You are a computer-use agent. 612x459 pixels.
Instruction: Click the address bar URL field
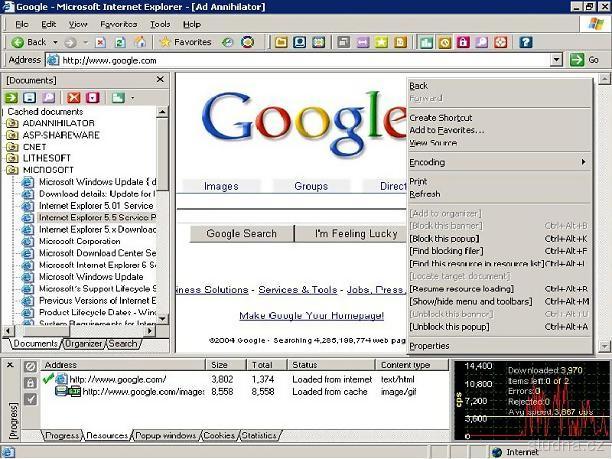point(298,60)
